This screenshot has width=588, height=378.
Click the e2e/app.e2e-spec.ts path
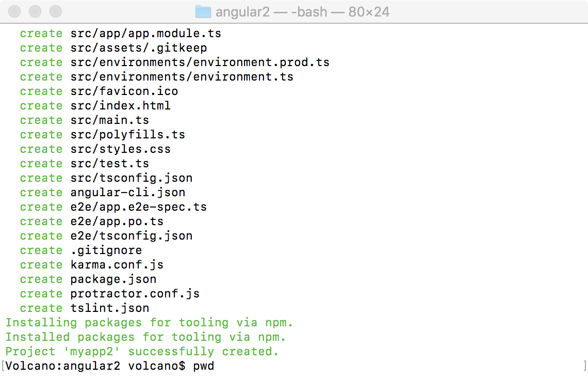pos(138,207)
